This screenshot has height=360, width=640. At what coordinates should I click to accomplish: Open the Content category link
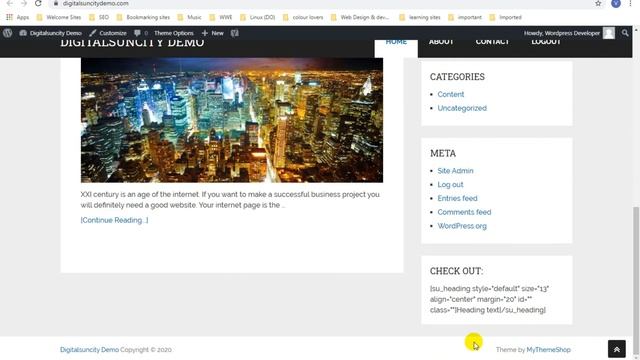pos(451,94)
